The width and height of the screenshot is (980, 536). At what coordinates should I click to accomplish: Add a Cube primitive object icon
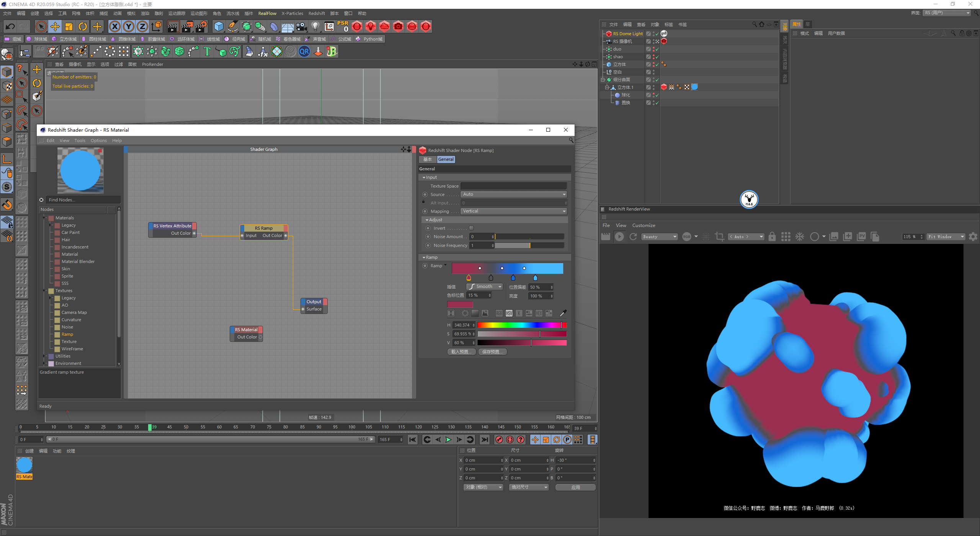pyautogui.click(x=219, y=26)
